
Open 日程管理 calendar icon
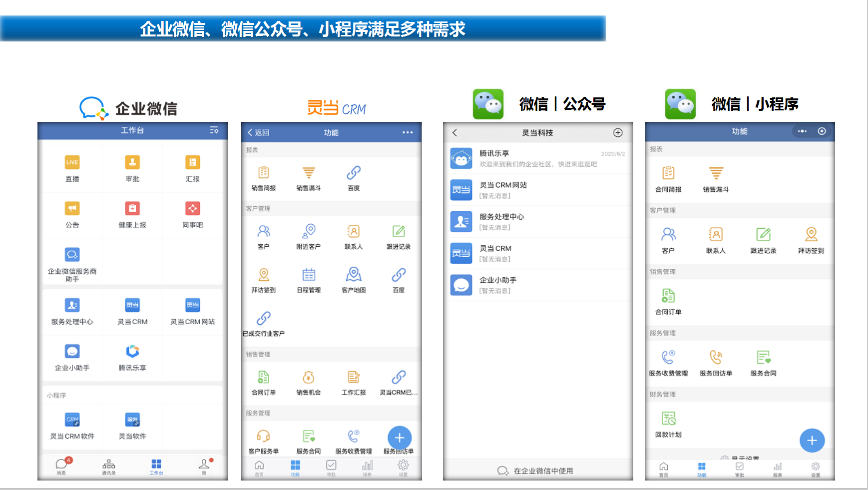(309, 275)
